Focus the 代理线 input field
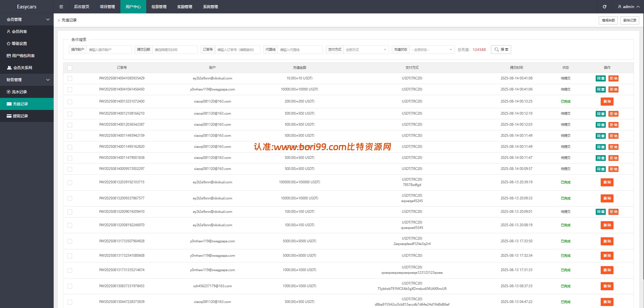Screen dimensions: 644x308 coord(300,50)
